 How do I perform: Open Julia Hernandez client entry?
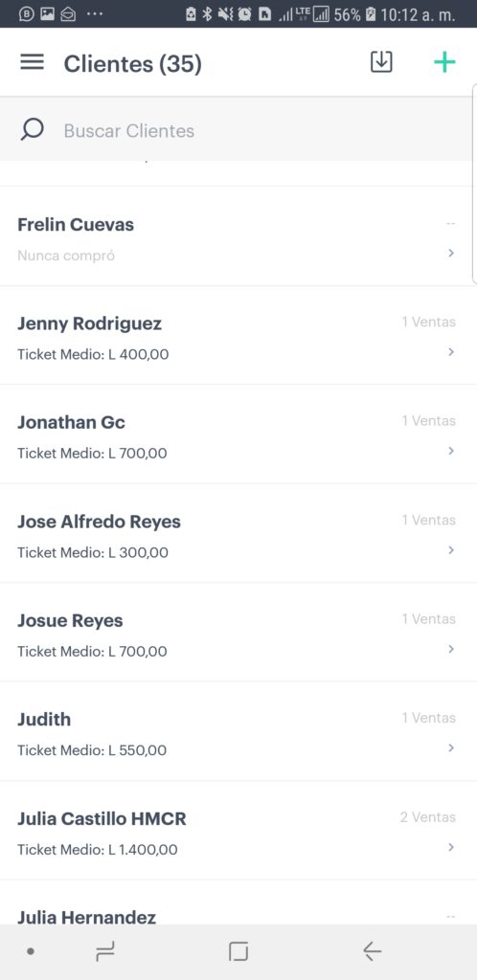(238, 903)
